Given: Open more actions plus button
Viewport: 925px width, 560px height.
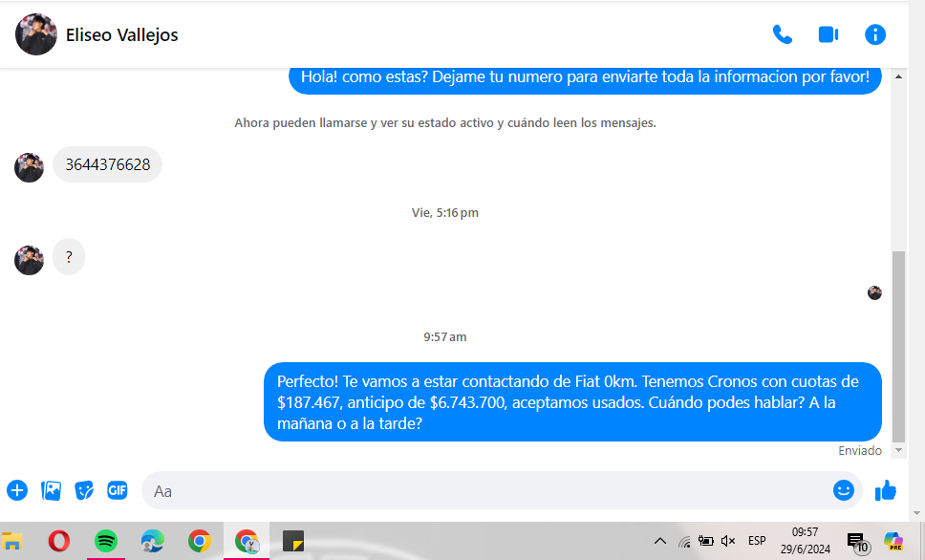Looking at the screenshot, I should pos(17,490).
